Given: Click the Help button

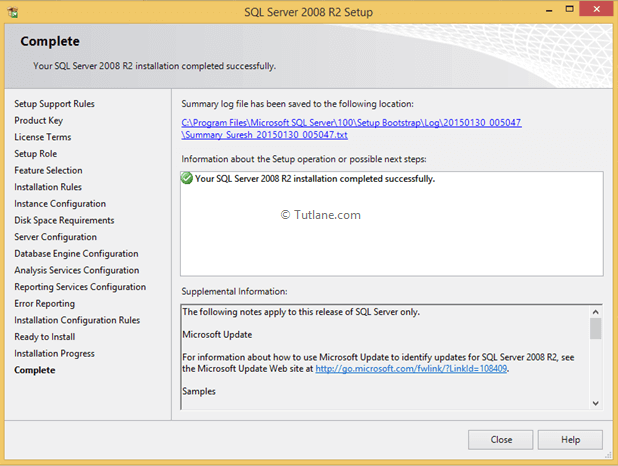Looking at the screenshot, I should (x=570, y=440).
